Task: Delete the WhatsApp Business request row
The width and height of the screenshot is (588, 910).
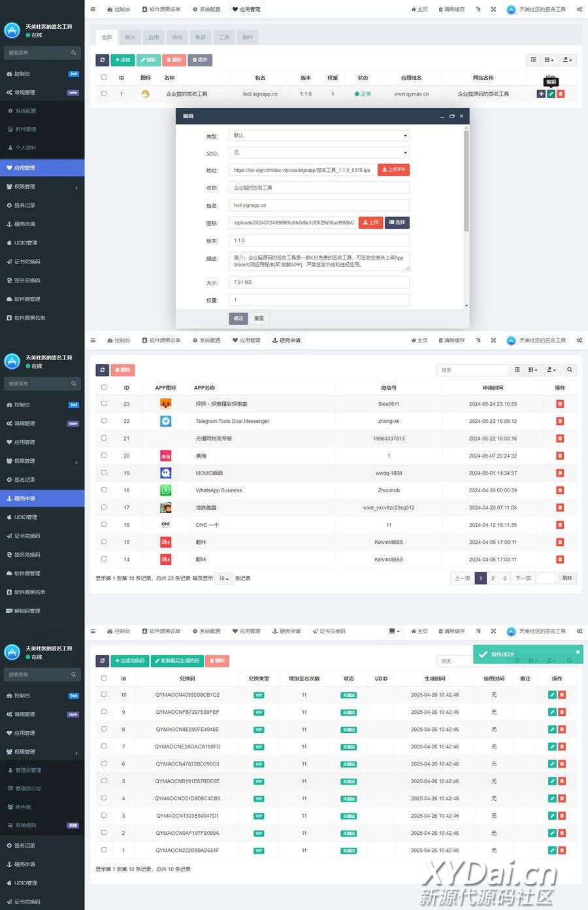Action: click(x=560, y=490)
